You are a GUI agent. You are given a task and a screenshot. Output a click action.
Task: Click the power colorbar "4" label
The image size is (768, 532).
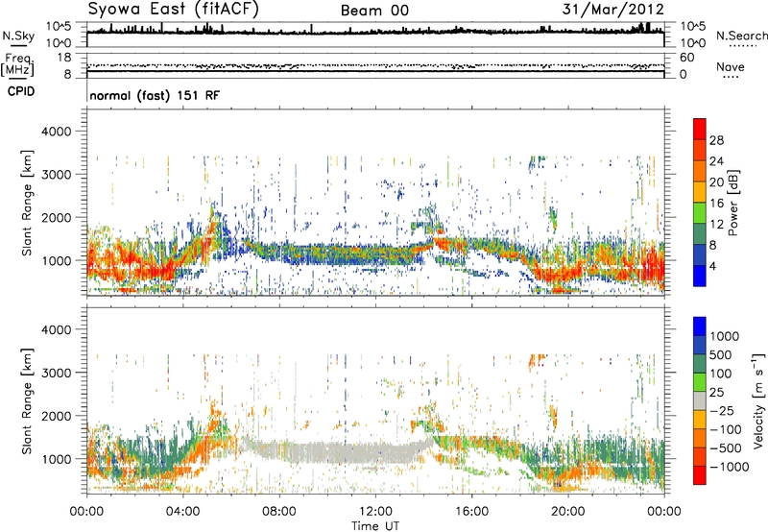point(712,267)
